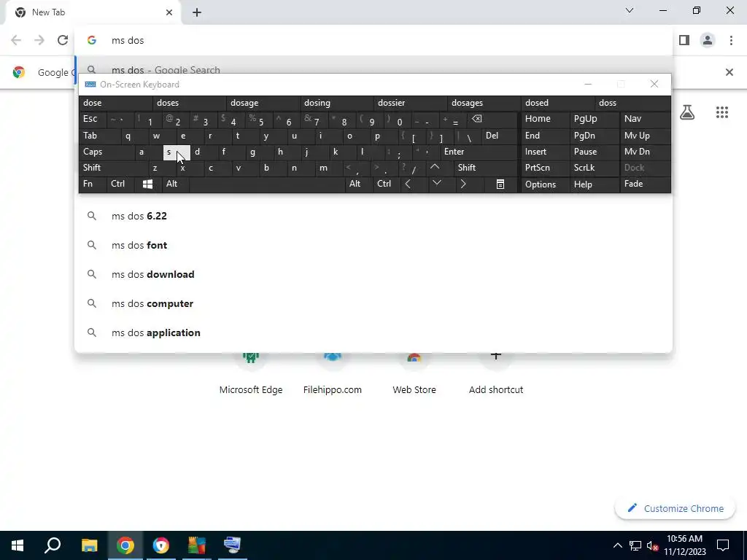Viewport: 747px width, 560px height.
Task: Select suggestion ms dos 6.22
Action: pos(373,216)
